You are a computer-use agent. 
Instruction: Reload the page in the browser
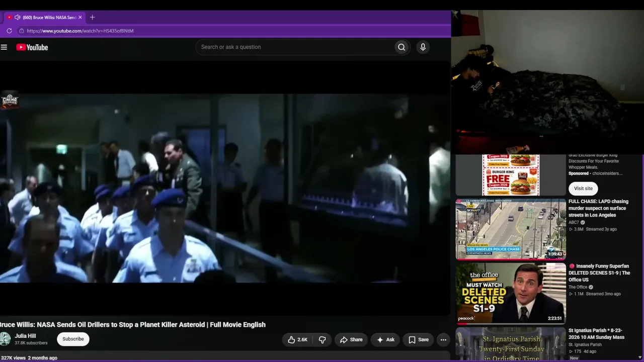[9, 31]
